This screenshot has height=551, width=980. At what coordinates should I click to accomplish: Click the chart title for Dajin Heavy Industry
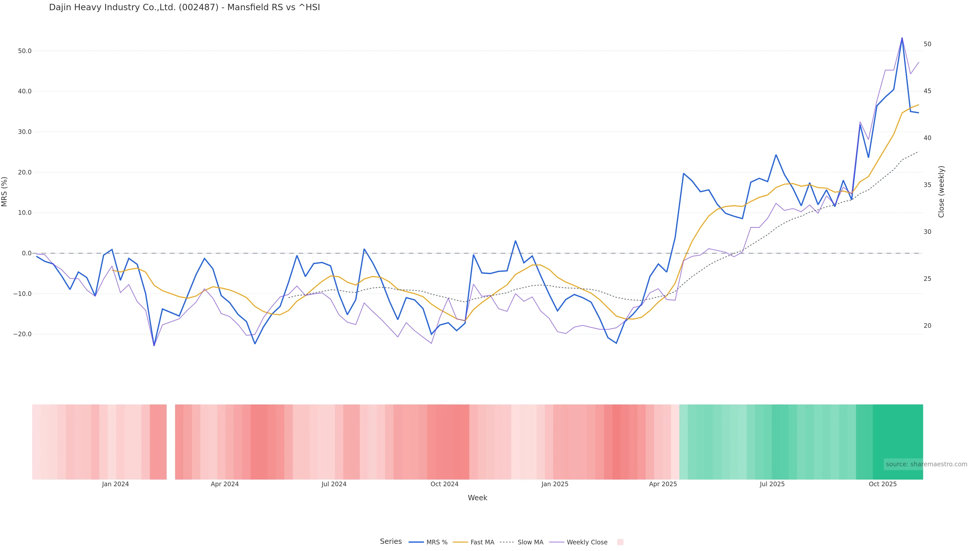[185, 8]
